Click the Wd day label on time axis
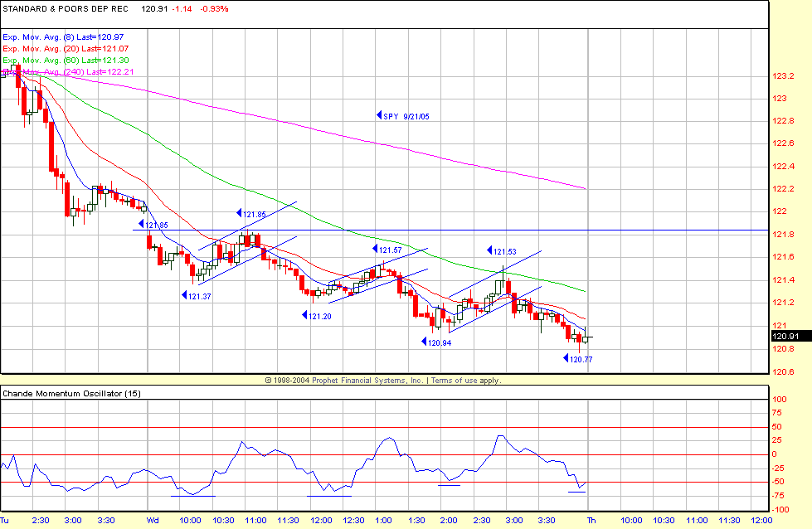 pyautogui.click(x=153, y=521)
